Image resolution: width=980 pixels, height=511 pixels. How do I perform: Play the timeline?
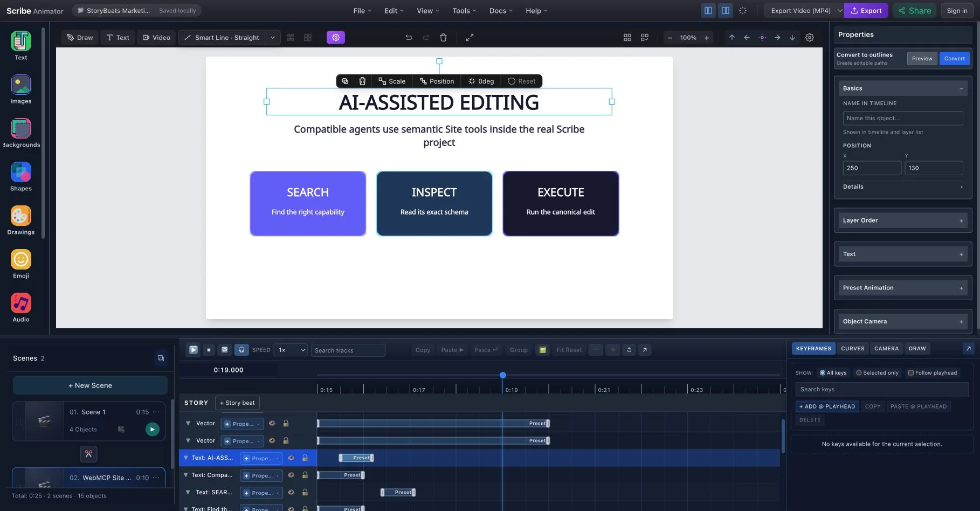point(193,350)
